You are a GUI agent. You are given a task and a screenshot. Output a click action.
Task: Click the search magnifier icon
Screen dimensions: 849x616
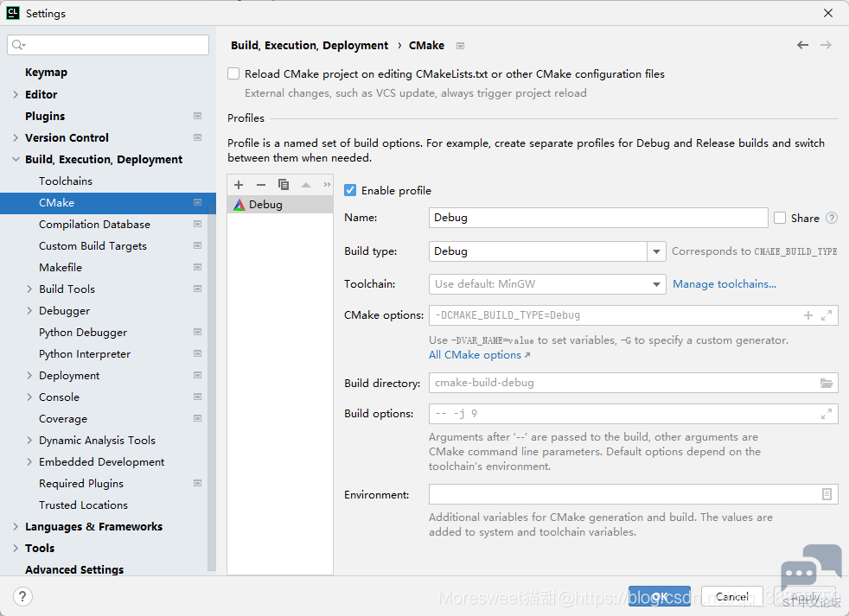18,45
